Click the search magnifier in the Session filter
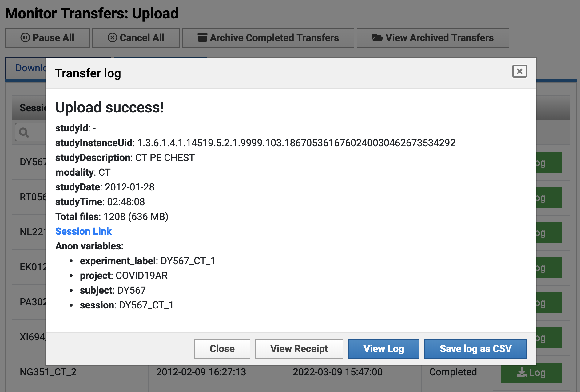 coord(24,132)
